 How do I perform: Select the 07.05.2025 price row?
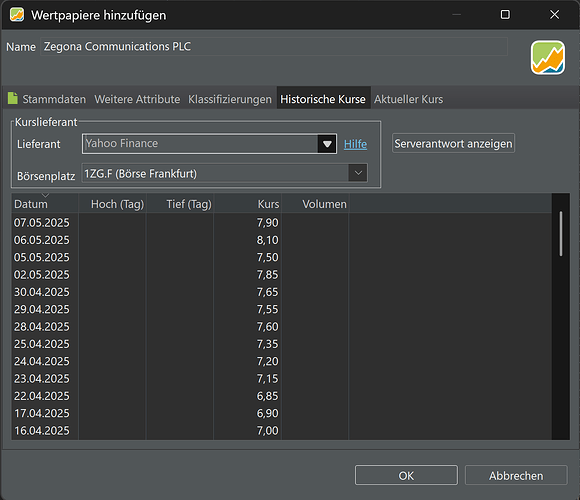[x=281, y=223]
